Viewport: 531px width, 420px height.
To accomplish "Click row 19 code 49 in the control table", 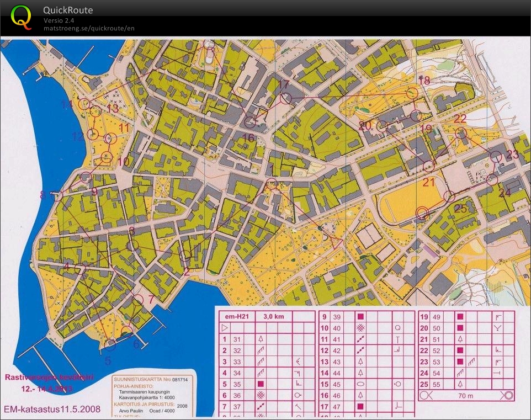I will (436, 317).
